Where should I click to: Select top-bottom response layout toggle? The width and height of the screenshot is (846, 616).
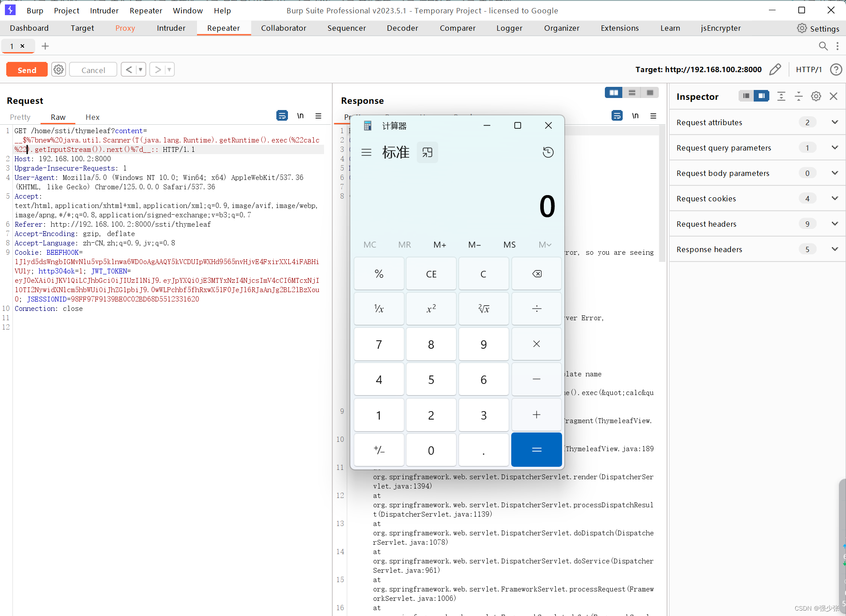[x=632, y=93]
